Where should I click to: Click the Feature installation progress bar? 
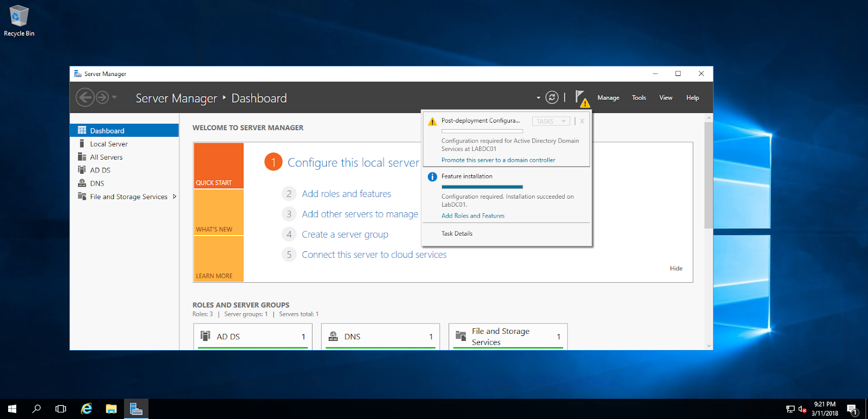tap(482, 187)
